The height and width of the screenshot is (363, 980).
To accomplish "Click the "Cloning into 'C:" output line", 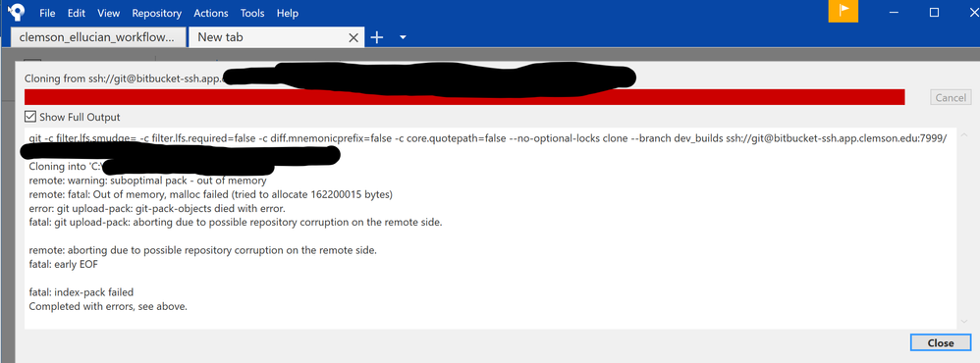I will (x=66, y=166).
